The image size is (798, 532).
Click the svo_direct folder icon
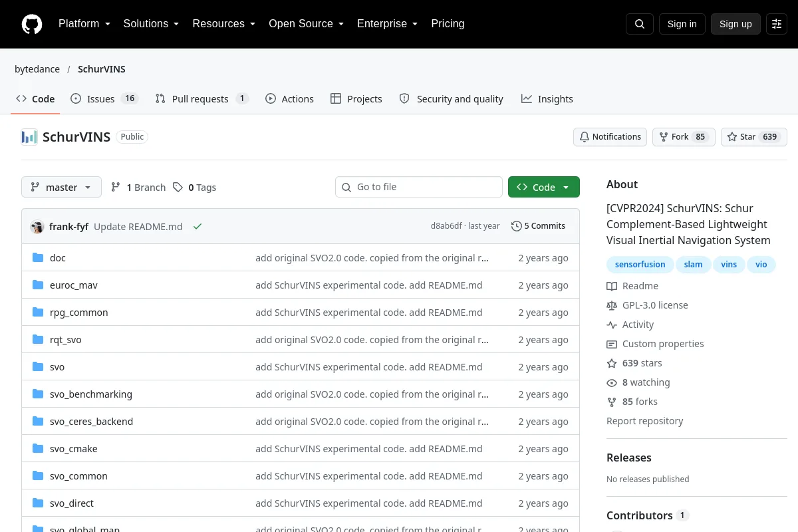38,503
